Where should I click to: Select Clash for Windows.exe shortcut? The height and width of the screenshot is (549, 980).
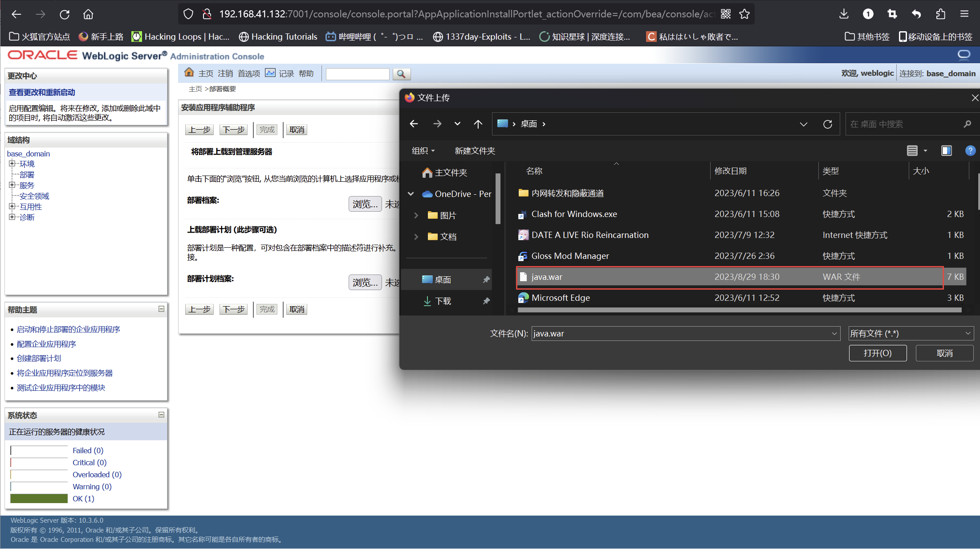point(574,214)
